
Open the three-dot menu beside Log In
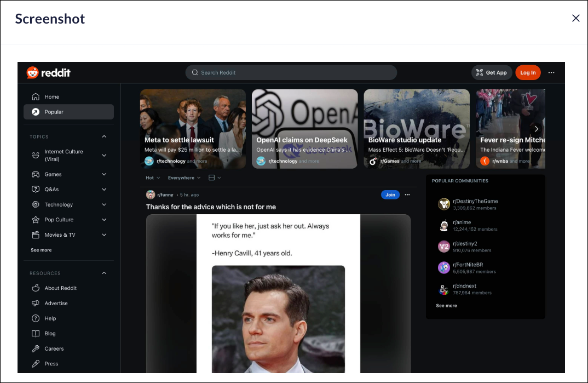pos(551,72)
